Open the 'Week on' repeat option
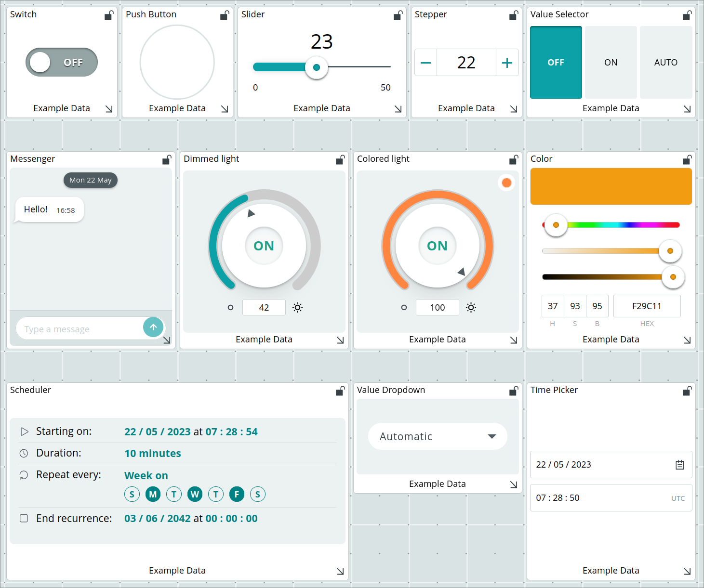Image resolution: width=704 pixels, height=588 pixels. coord(146,475)
